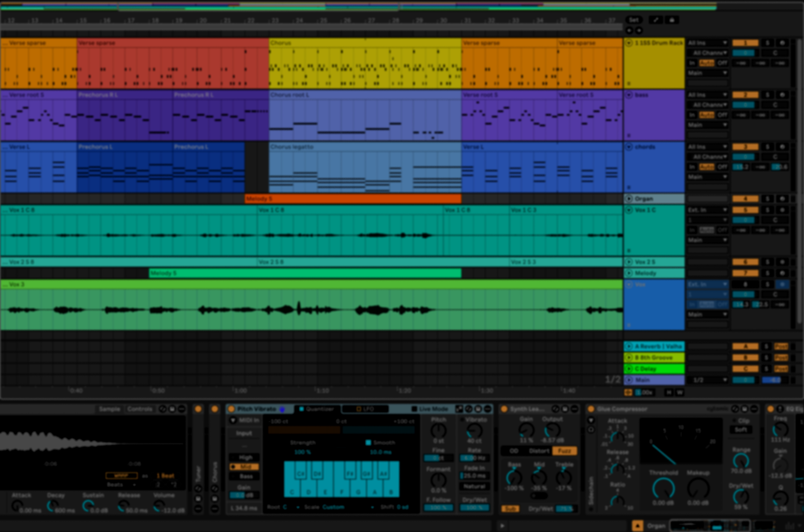Arm the Organ track for recording

(782, 199)
